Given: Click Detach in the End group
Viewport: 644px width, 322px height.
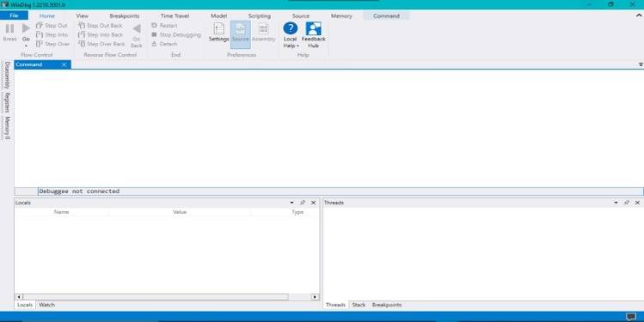Looking at the screenshot, I should tap(164, 44).
